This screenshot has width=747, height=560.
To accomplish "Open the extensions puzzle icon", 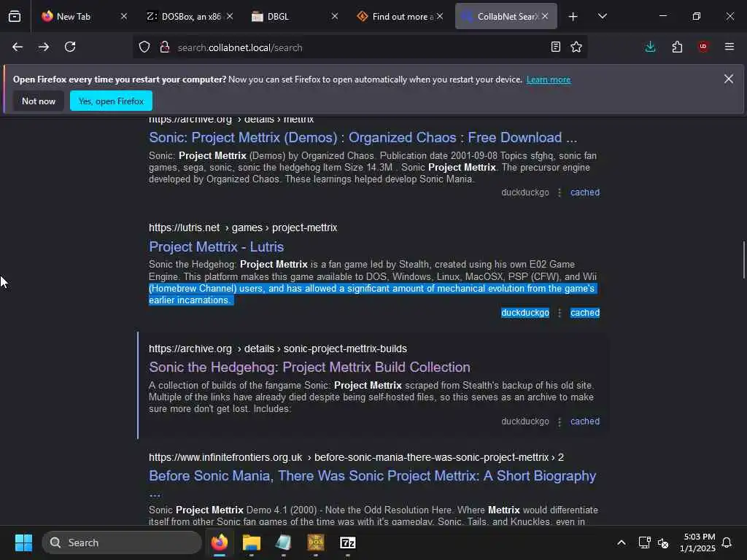I will pos(677,47).
